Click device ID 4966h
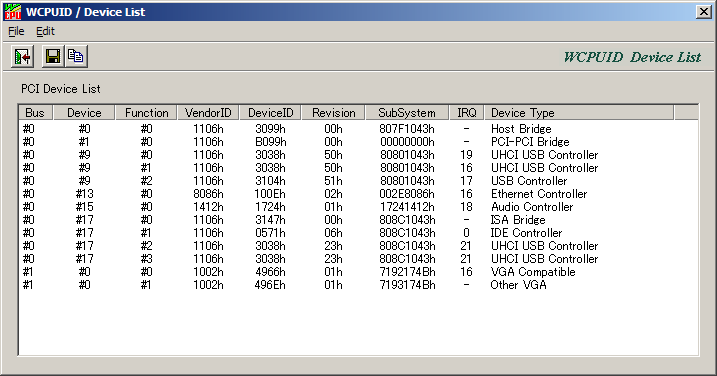 point(270,272)
